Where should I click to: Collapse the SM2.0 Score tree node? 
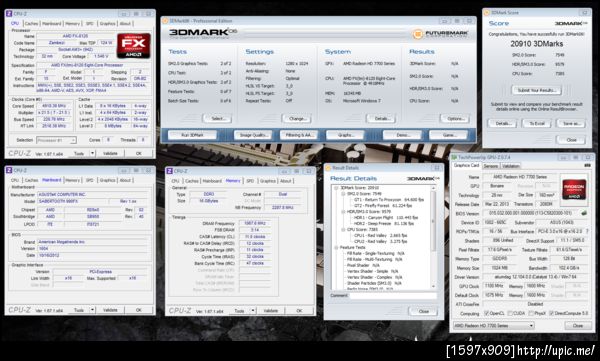pyautogui.click(x=343, y=194)
